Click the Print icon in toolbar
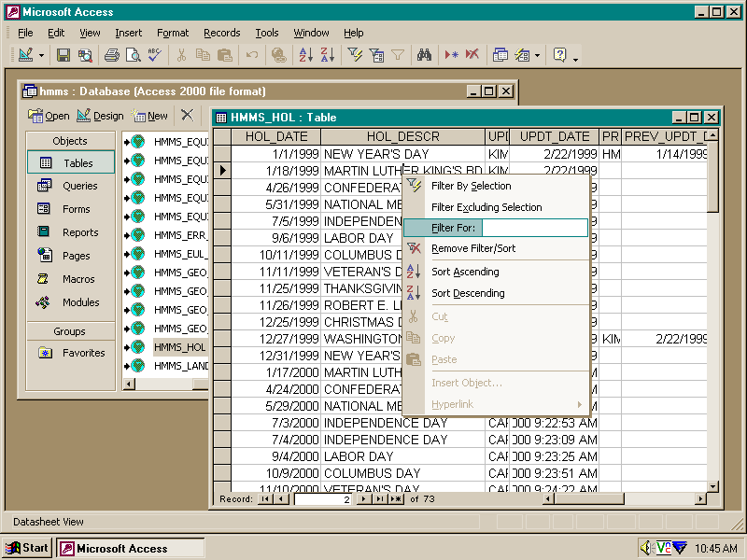The height and width of the screenshot is (560, 747). click(111, 55)
